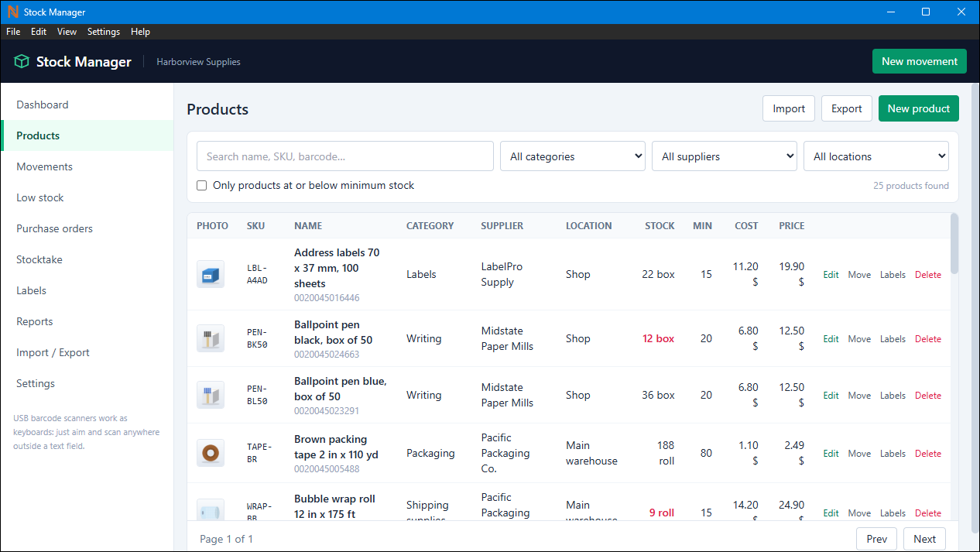Image resolution: width=980 pixels, height=552 pixels.
Task: Open Import / Export in the sidebar
Action: 87,352
